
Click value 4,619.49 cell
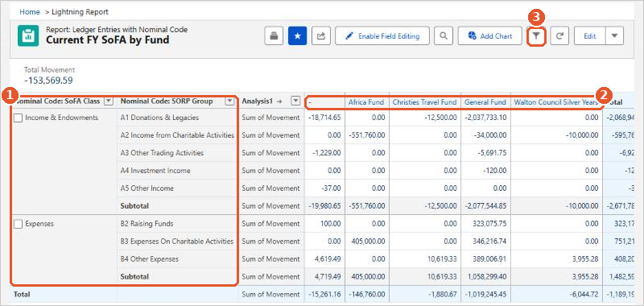[328, 258]
